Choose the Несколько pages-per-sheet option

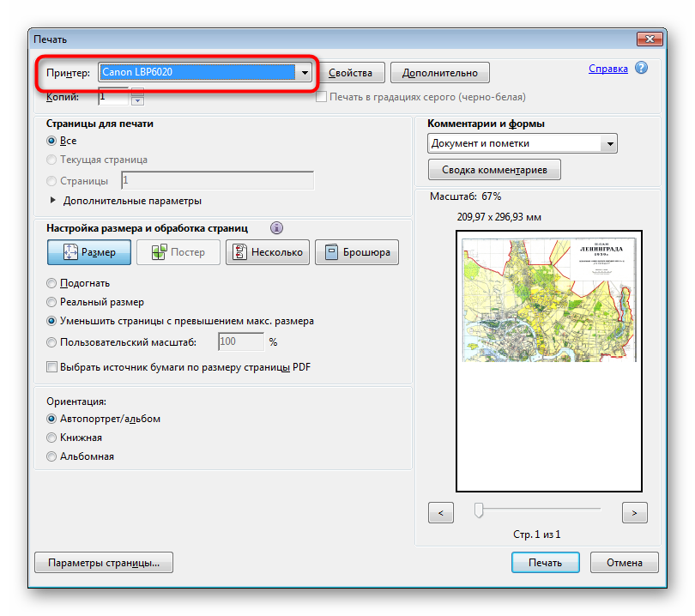pyautogui.click(x=266, y=252)
